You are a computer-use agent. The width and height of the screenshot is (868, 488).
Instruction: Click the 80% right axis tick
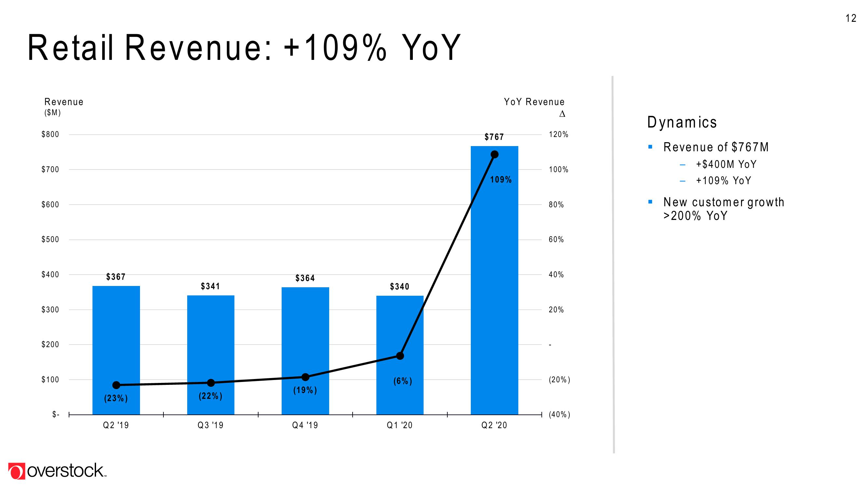coord(556,204)
